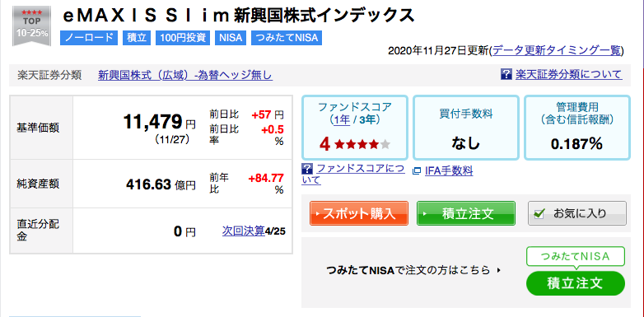Open 新興国株式（広域）-為替ヘッジ無し category link
644x317 pixels.
pyautogui.click(x=185, y=75)
